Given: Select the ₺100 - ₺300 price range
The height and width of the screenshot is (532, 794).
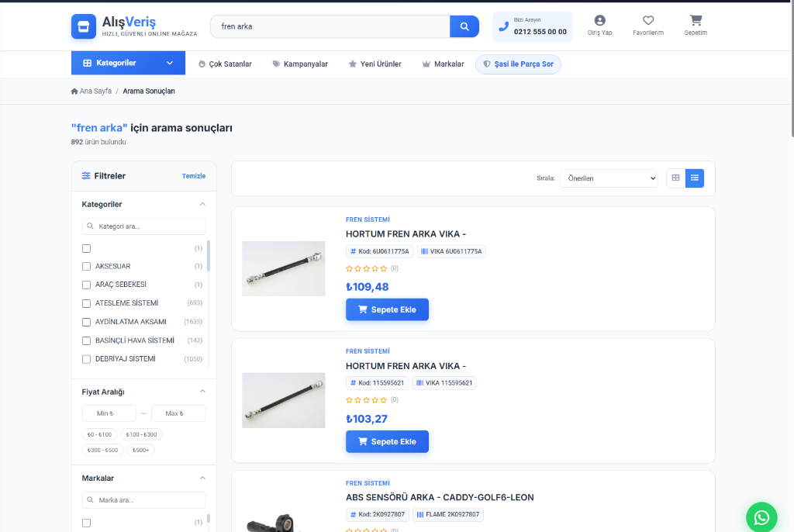Looking at the screenshot, I should (141, 434).
